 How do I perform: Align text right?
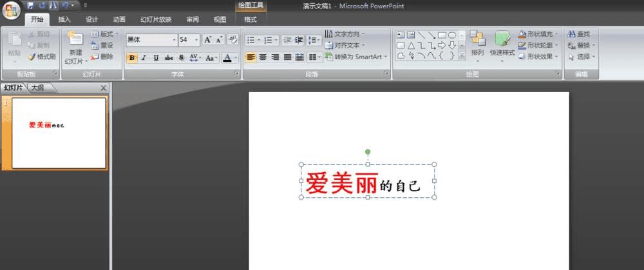click(x=275, y=57)
